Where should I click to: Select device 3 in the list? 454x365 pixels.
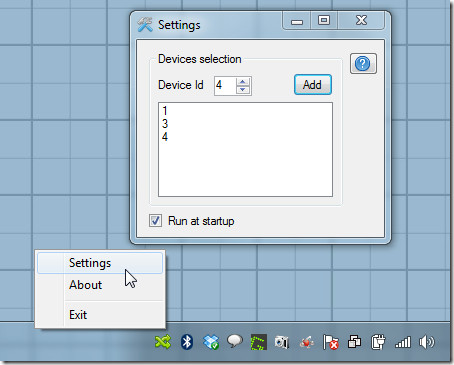[245, 124]
